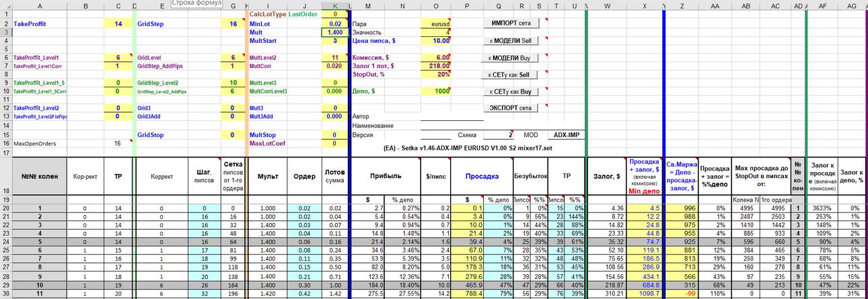Select the Схема value cell 2
868x299 pixels.
[498, 134]
